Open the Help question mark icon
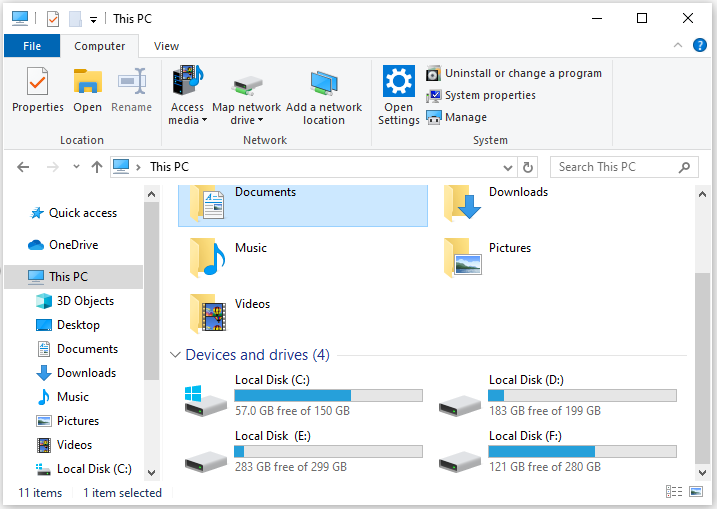The height and width of the screenshot is (509, 717). tap(700, 45)
